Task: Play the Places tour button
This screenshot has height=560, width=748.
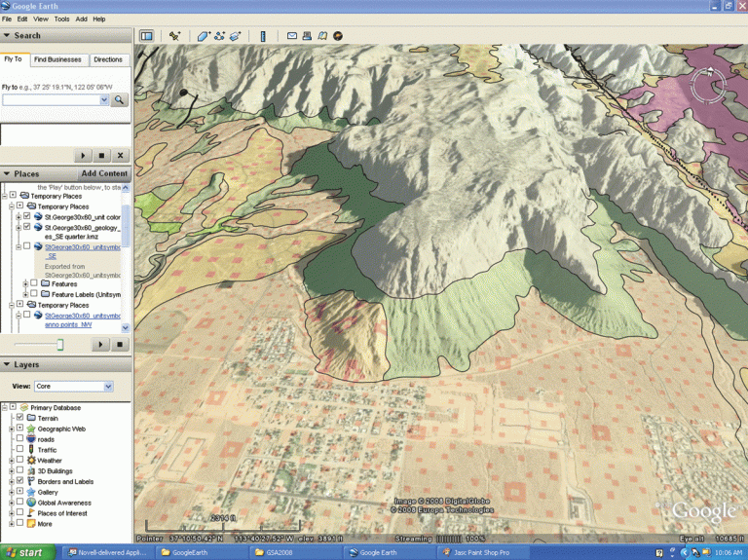Action: point(100,345)
